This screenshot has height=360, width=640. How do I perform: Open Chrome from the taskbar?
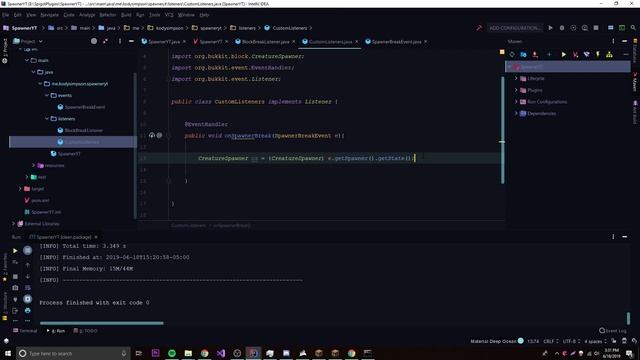click(204, 353)
